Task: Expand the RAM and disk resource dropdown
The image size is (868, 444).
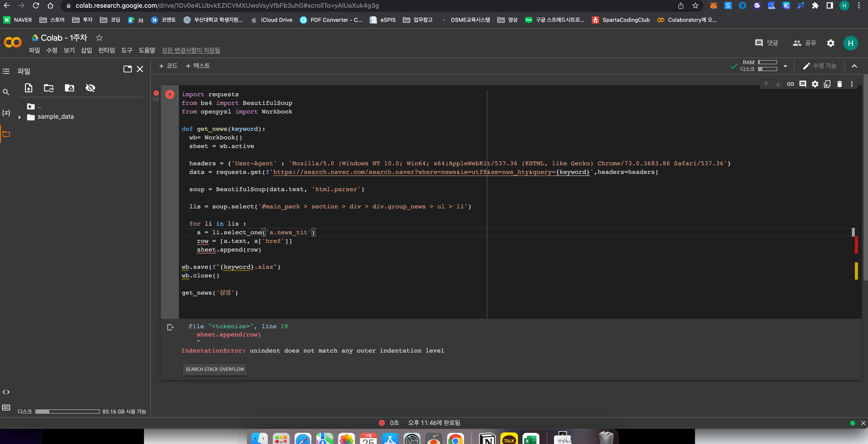Action: (x=785, y=66)
